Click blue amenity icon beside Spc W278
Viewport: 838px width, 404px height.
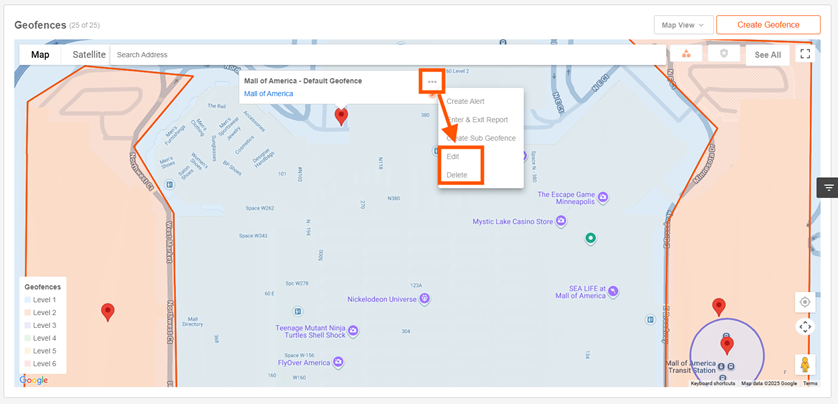pyautogui.click(x=298, y=311)
